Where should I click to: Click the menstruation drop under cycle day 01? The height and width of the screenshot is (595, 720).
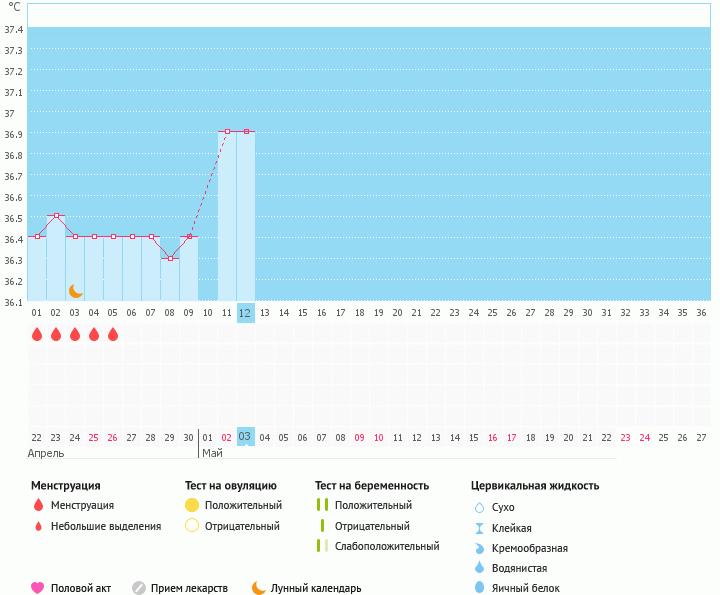(37, 334)
